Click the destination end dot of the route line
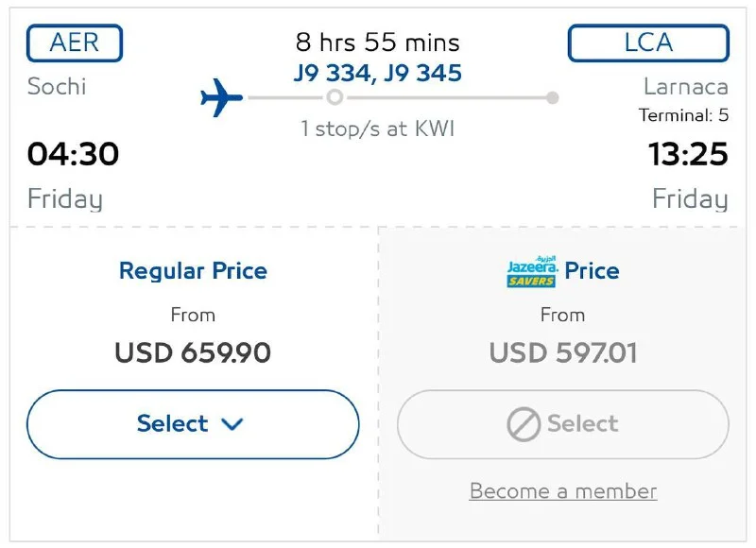756x548 pixels. (x=553, y=97)
